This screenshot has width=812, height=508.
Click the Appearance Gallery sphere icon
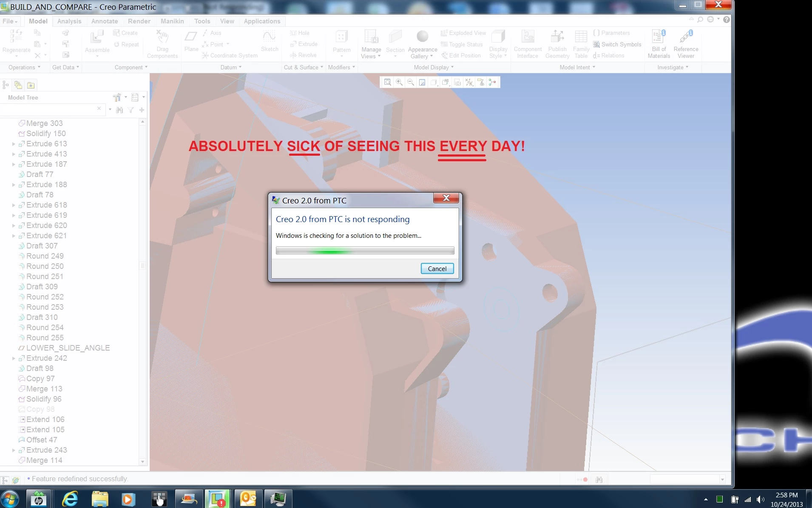(x=422, y=37)
